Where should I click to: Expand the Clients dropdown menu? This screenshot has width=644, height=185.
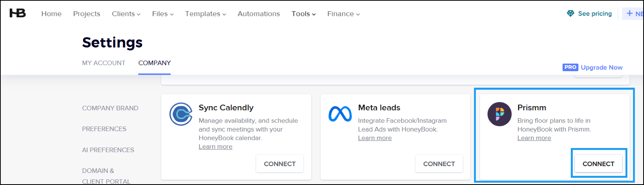126,14
